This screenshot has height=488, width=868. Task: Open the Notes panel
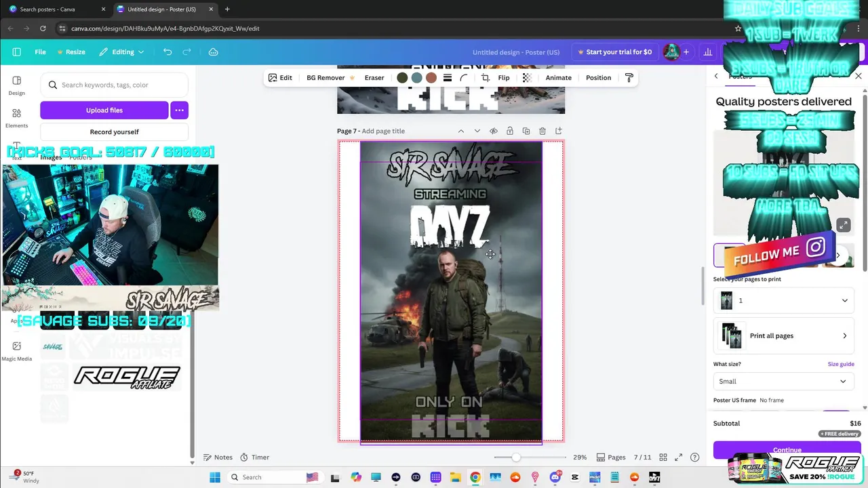pyautogui.click(x=218, y=457)
